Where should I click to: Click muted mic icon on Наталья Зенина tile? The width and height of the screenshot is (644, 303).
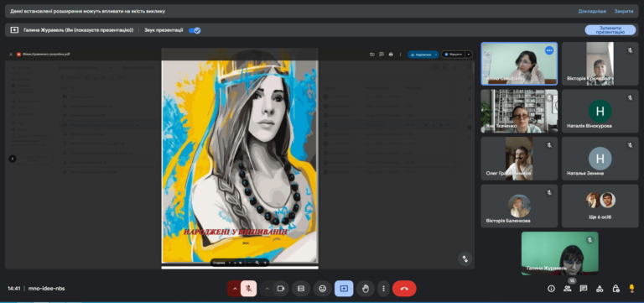(630, 145)
